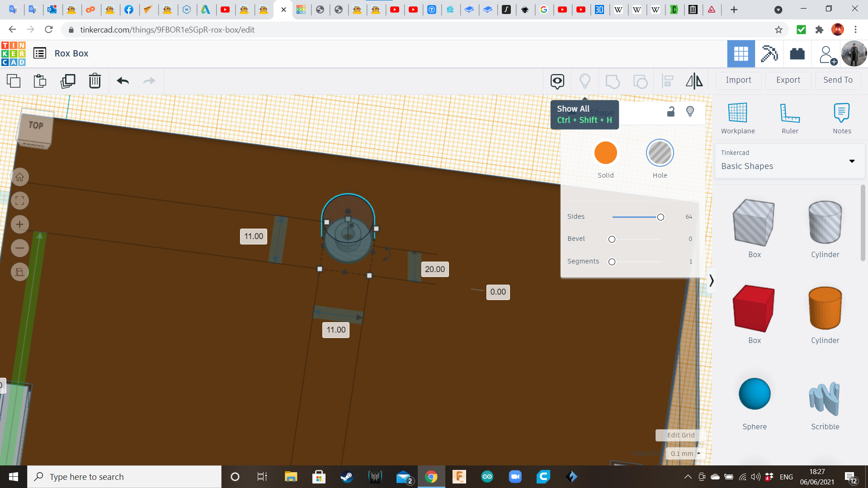
Task: Click the Copy icon in toolbar
Action: coord(14,81)
